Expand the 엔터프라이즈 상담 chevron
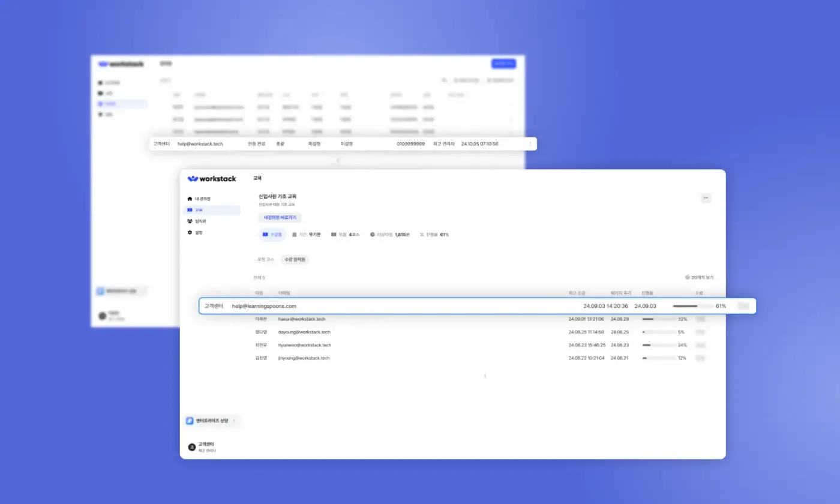 point(234,421)
